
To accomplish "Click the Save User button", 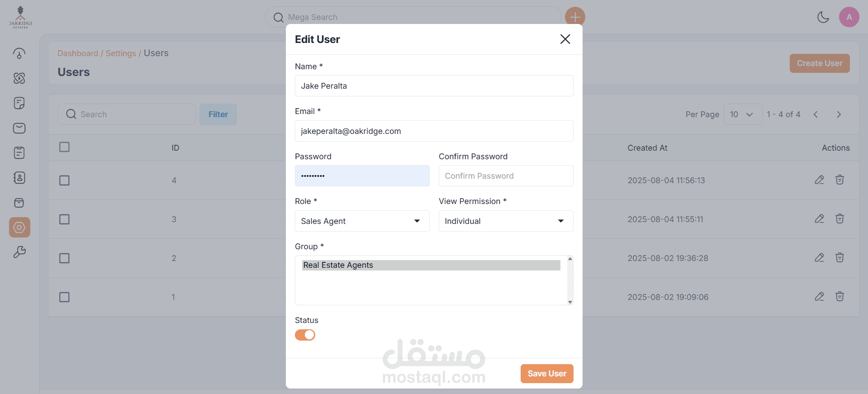I will [x=546, y=374].
